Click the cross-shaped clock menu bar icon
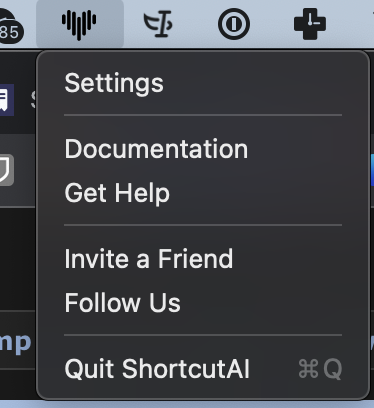 click(x=310, y=24)
